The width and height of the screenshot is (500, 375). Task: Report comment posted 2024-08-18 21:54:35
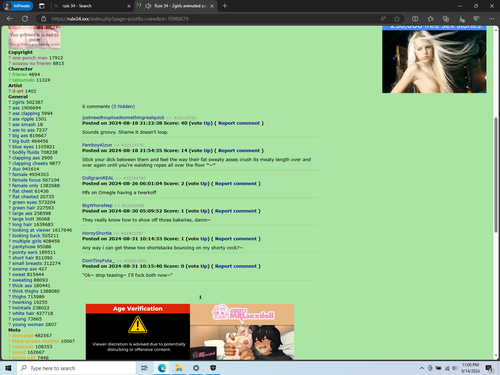click(x=239, y=150)
